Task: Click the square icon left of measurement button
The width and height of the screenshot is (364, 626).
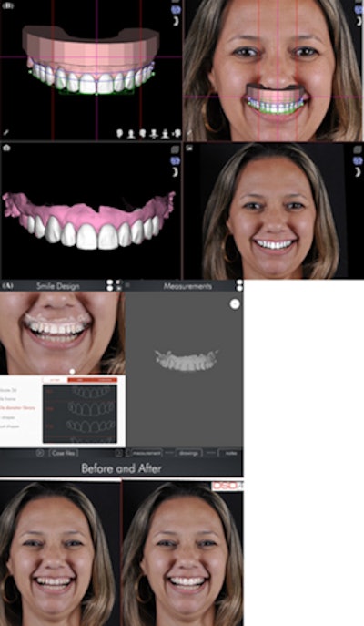Action: pos(119,453)
